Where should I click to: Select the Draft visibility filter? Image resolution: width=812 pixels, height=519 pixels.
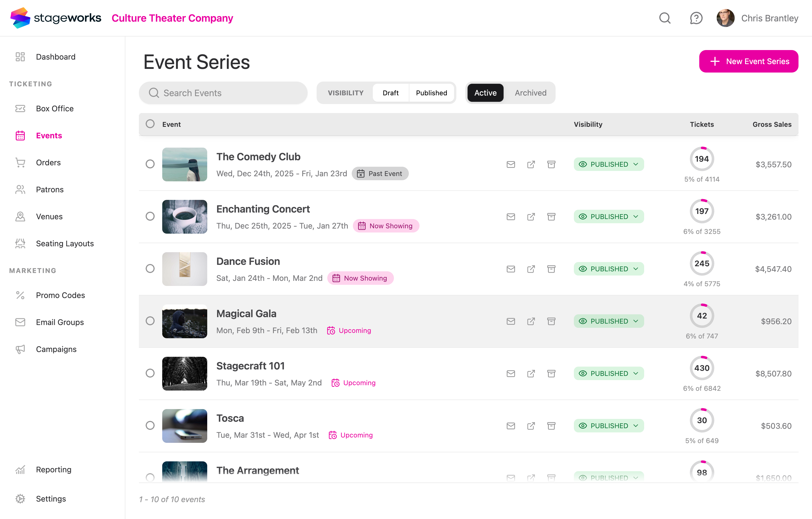(390, 93)
